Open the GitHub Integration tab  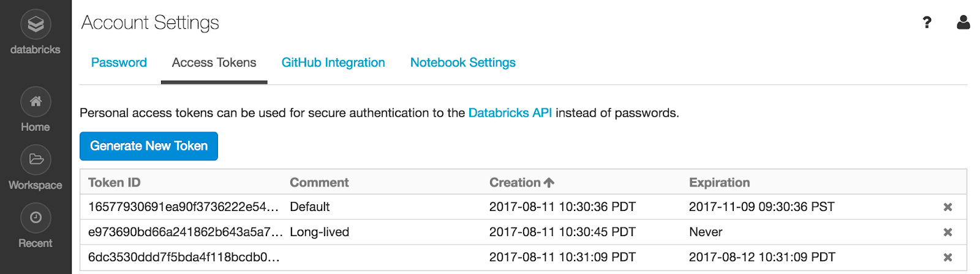333,62
